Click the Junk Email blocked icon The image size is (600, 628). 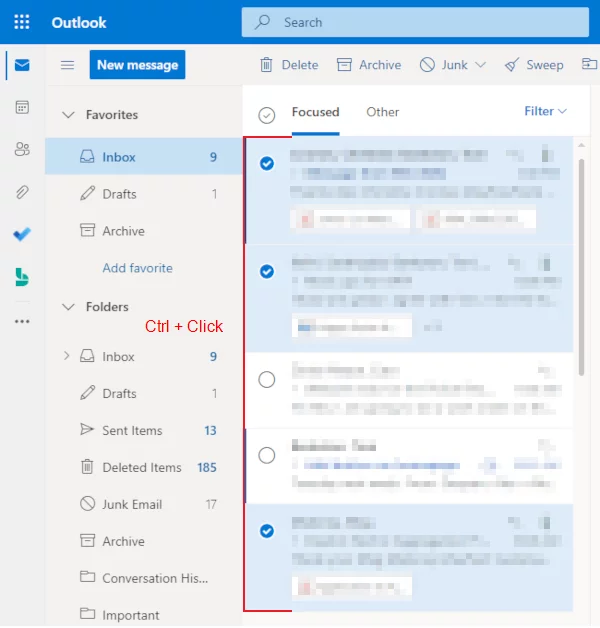click(x=87, y=503)
